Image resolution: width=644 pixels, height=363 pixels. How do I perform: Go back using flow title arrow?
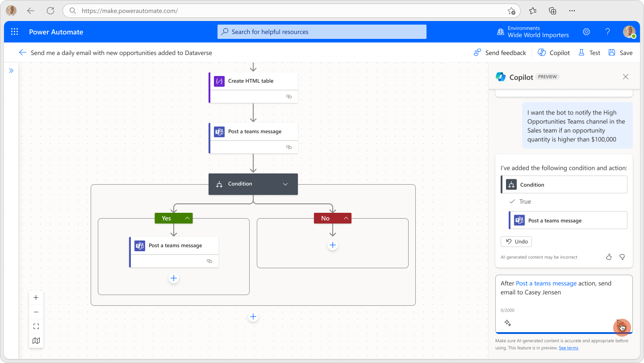pos(22,53)
